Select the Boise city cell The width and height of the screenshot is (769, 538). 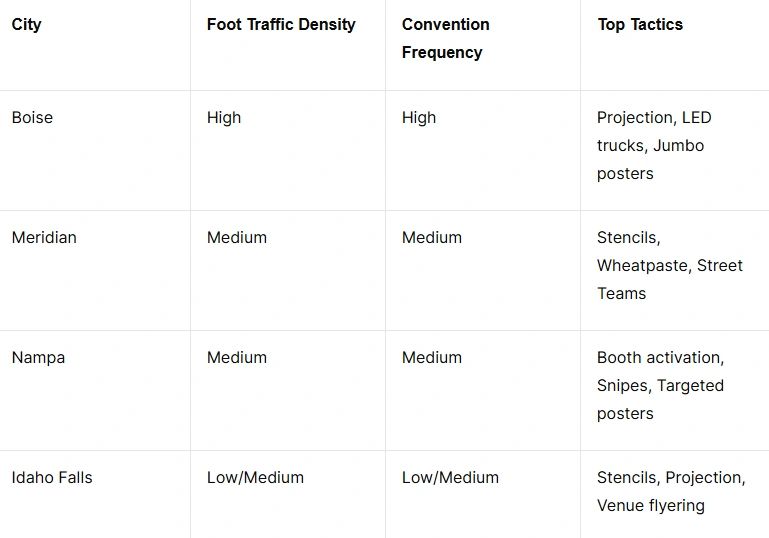33,118
